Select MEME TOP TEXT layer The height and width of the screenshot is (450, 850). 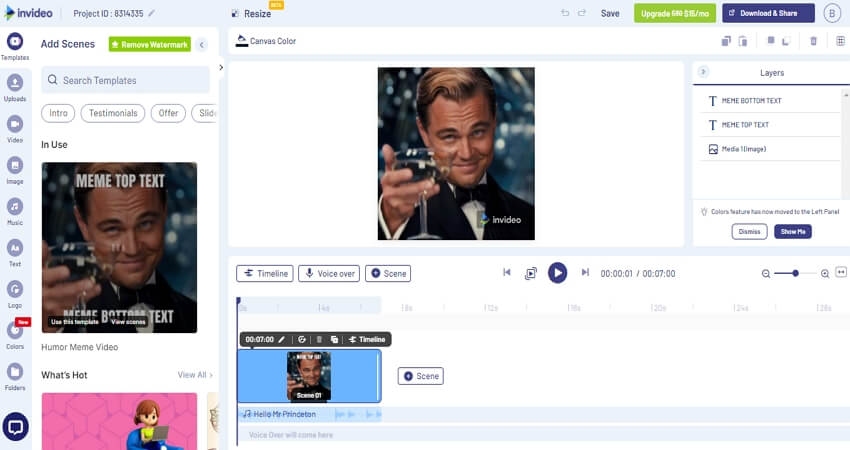pyautogui.click(x=770, y=125)
